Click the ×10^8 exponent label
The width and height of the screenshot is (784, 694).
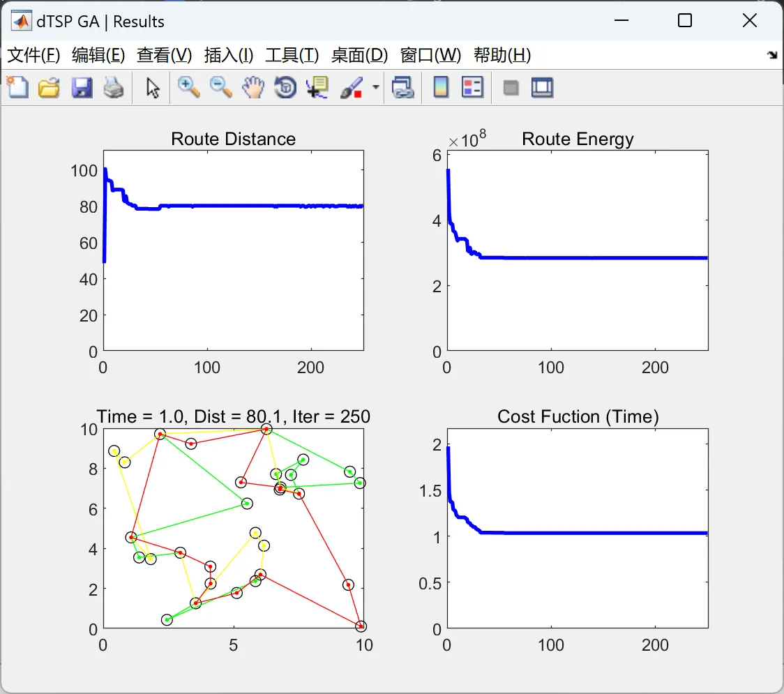click(467, 139)
